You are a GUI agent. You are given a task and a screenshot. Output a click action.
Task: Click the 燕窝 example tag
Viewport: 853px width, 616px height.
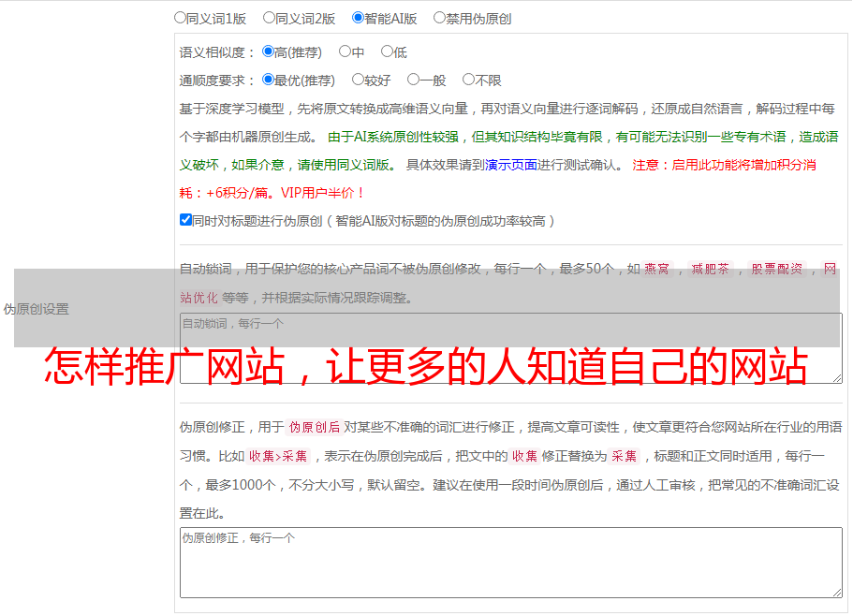click(656, 269)
